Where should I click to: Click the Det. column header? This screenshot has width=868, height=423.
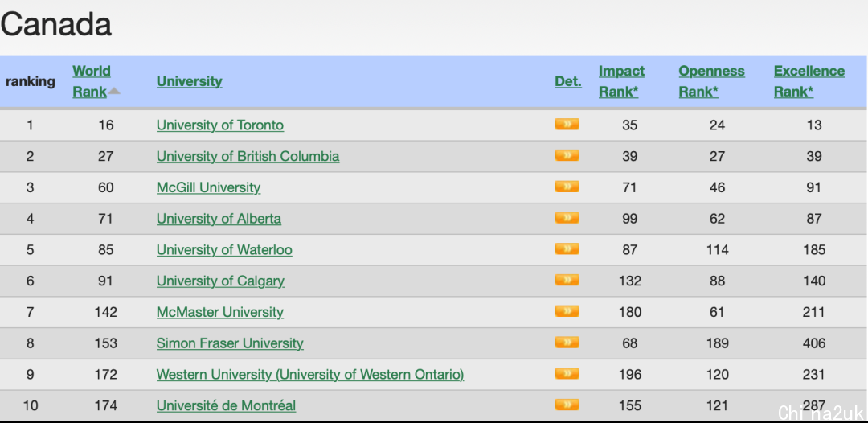pyautogui.click(x=567, y=81)
